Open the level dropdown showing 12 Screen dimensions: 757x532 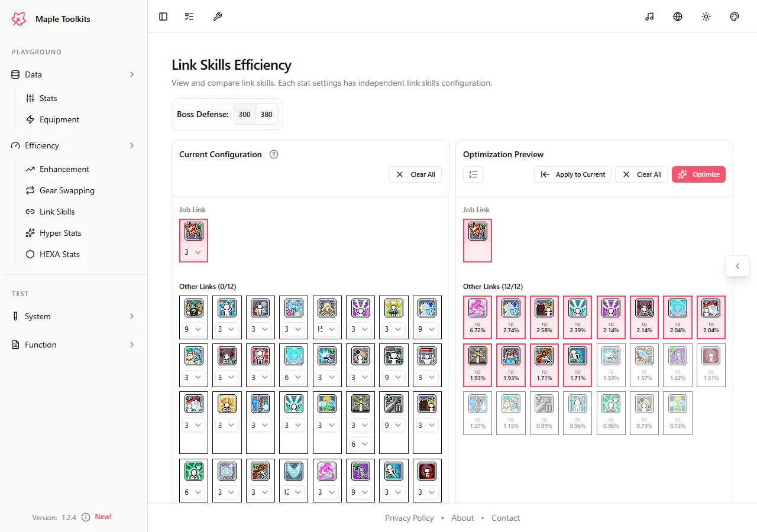point(294,492)
